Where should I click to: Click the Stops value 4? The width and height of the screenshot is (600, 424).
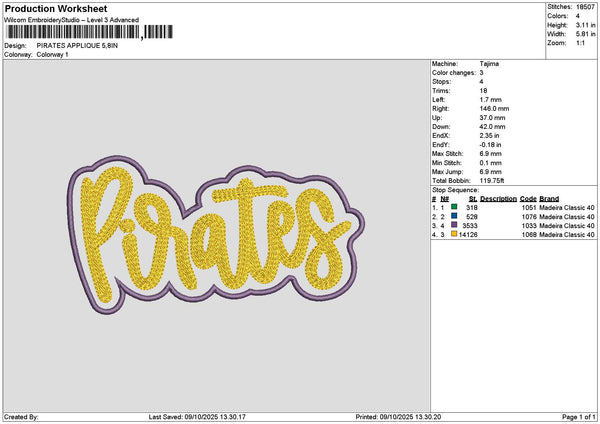click(481, 82)
